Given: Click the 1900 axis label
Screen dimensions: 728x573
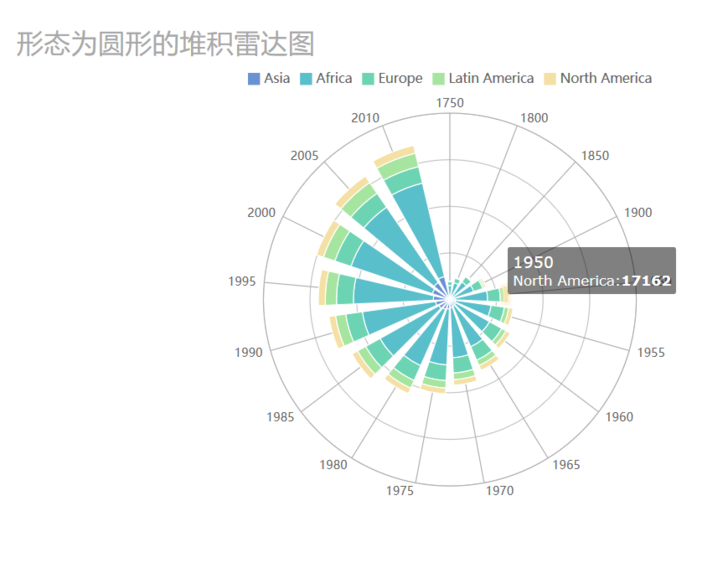Looking at the screenshot, I should [x=637, y=213].
